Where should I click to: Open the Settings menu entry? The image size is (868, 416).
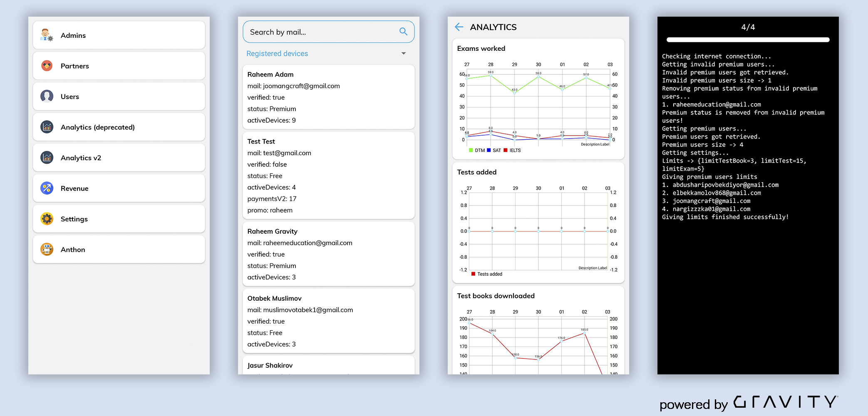tap(119, 219)
